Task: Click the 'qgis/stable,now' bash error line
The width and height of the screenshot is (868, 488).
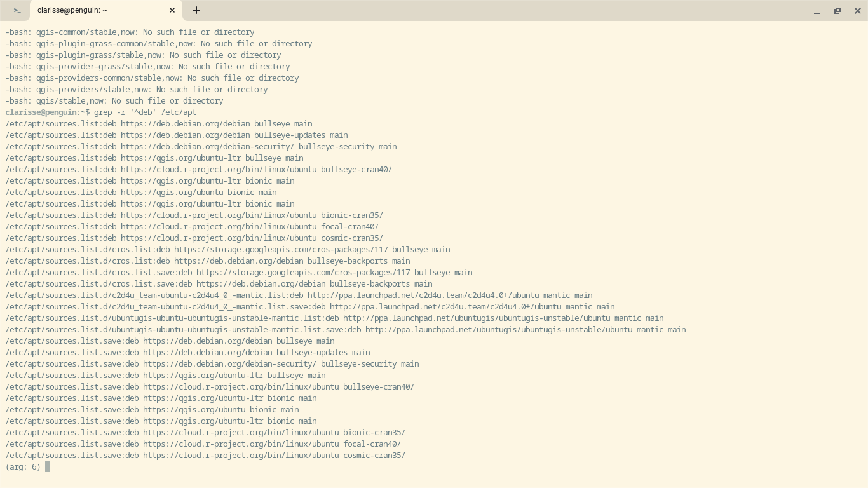Action: (x=114, y=101)
